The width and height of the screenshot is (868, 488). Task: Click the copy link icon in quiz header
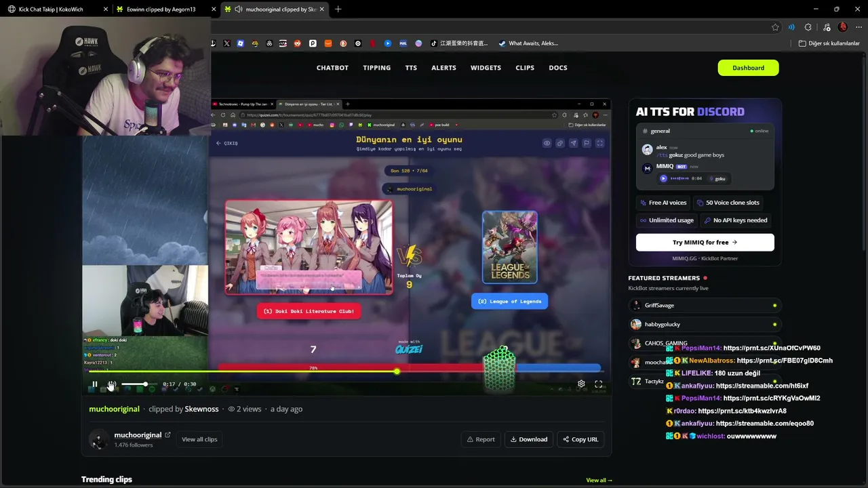click(x=560, y=143)
